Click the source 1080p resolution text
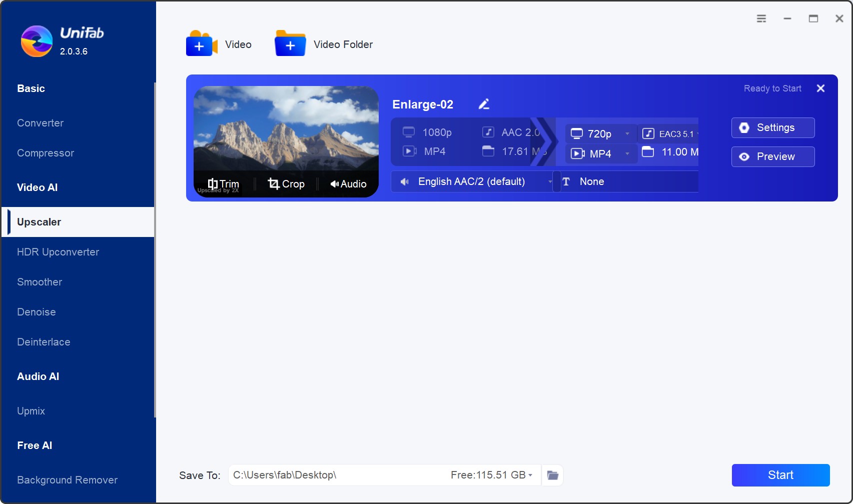853x504 pixels. [437, 132]
